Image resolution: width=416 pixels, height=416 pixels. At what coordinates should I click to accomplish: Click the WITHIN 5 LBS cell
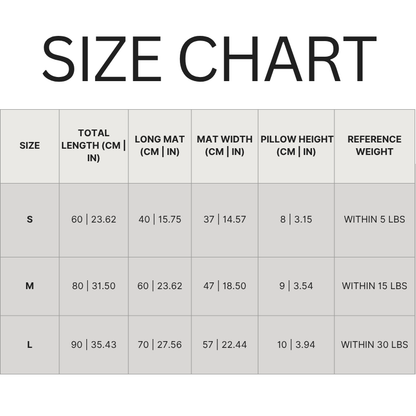coord(374,219)
